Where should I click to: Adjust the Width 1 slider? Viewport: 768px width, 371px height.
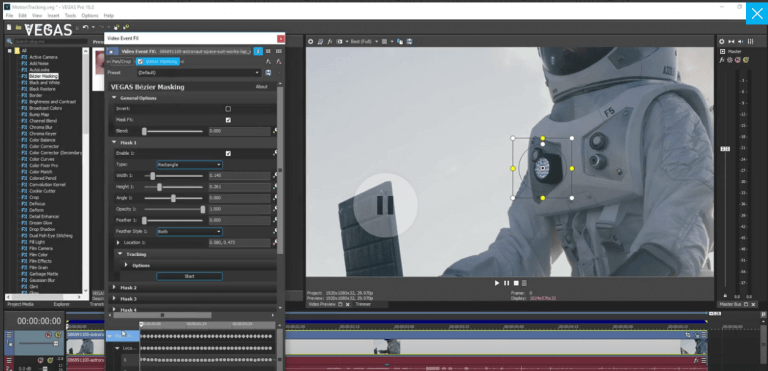point(152,176)
